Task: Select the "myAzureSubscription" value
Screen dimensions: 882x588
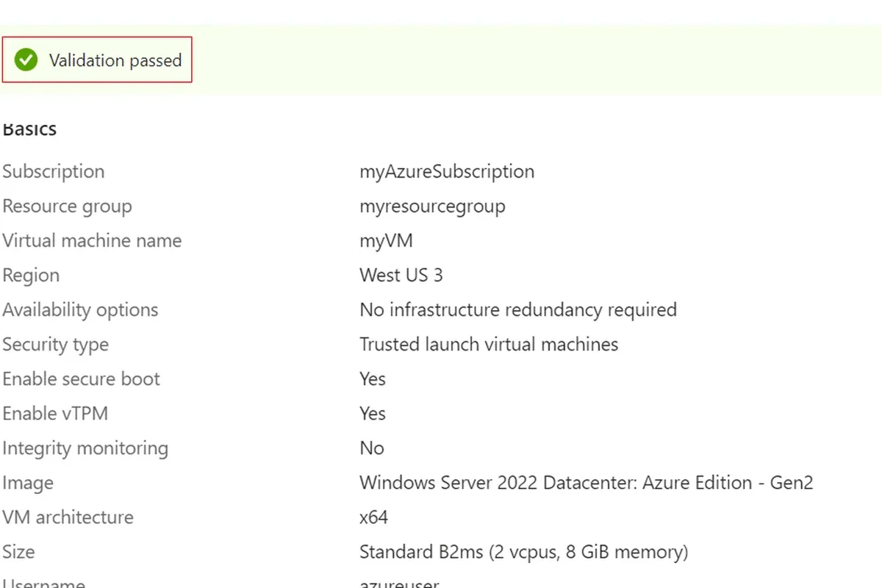Action: (x=447, y=172)
